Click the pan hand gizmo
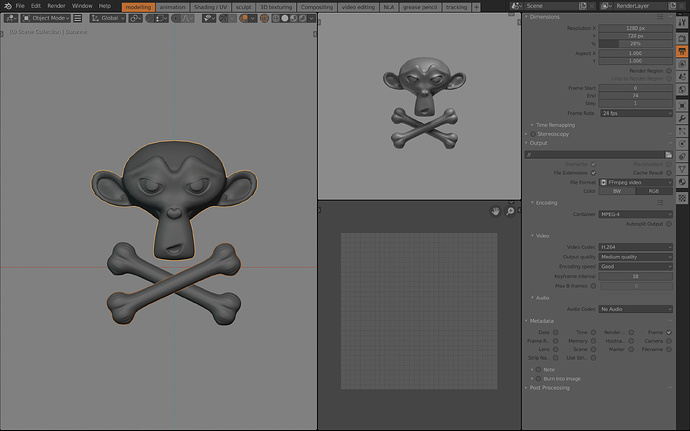The image size is (690, 431). 495,211
